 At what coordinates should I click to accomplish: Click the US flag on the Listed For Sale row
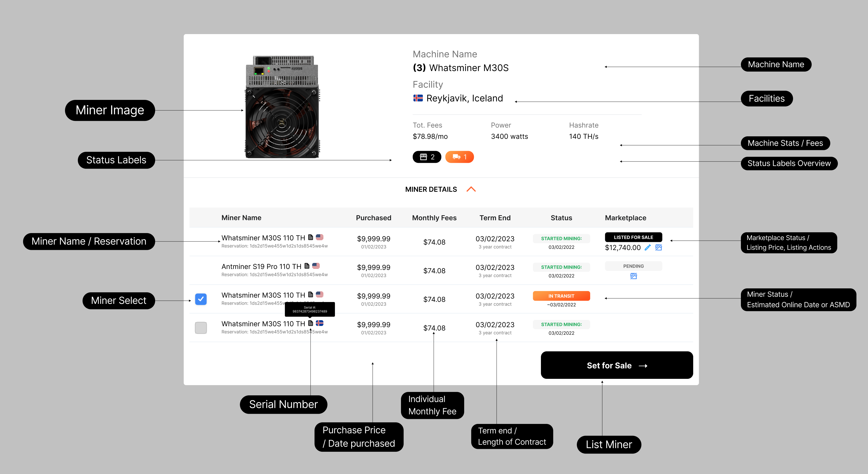coord(319,237)
